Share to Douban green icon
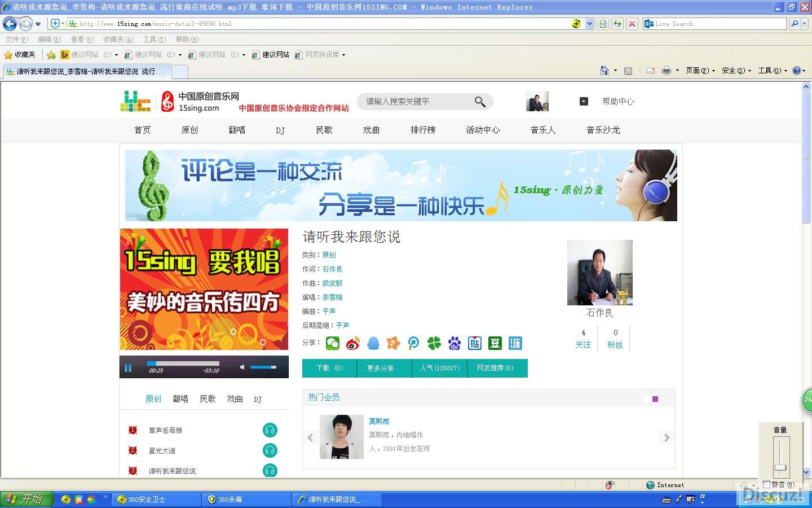Image resolution: width=812 pixels, height=508 pixels. [x=495, y=343]
